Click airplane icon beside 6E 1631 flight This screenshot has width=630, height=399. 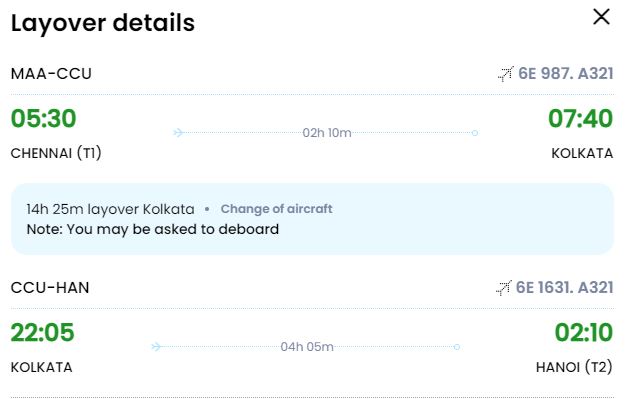coord(503,288)
